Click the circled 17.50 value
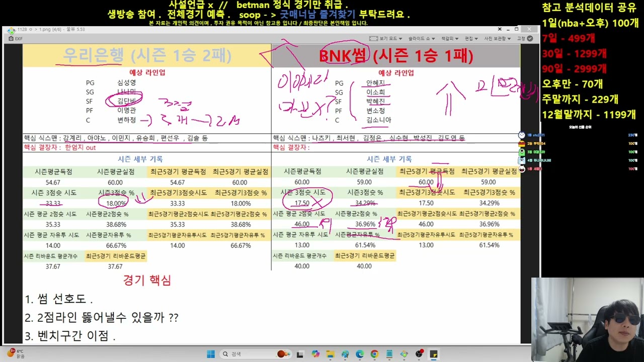Screen dimensions: 644x362 (302, 203)
